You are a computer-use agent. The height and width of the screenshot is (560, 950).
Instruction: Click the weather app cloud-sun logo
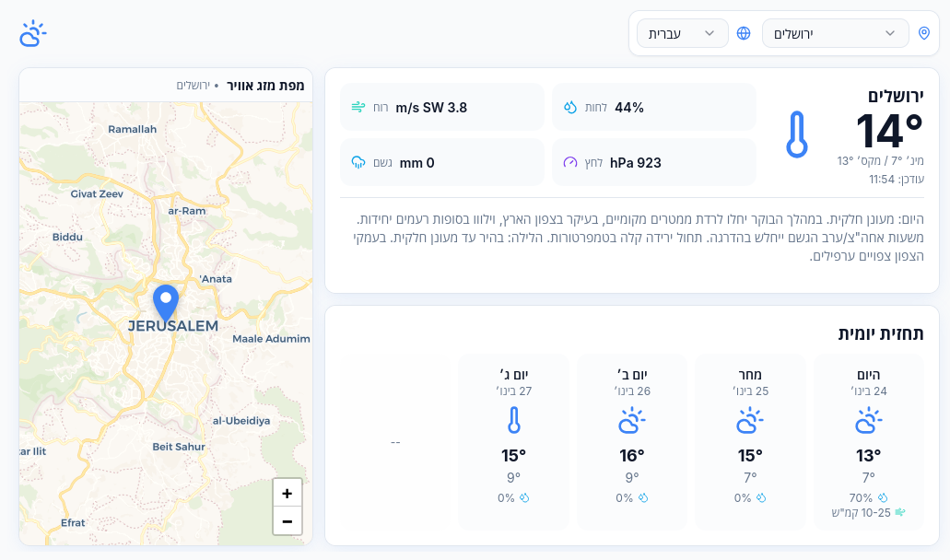tap(32, 34)
